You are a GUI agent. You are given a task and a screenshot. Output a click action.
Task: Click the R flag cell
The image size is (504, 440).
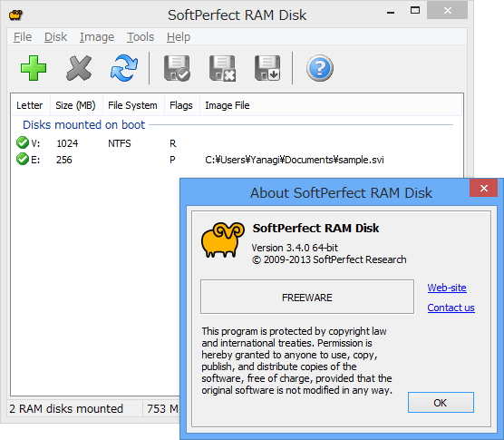pyautogui.click(x=173, y=143)
